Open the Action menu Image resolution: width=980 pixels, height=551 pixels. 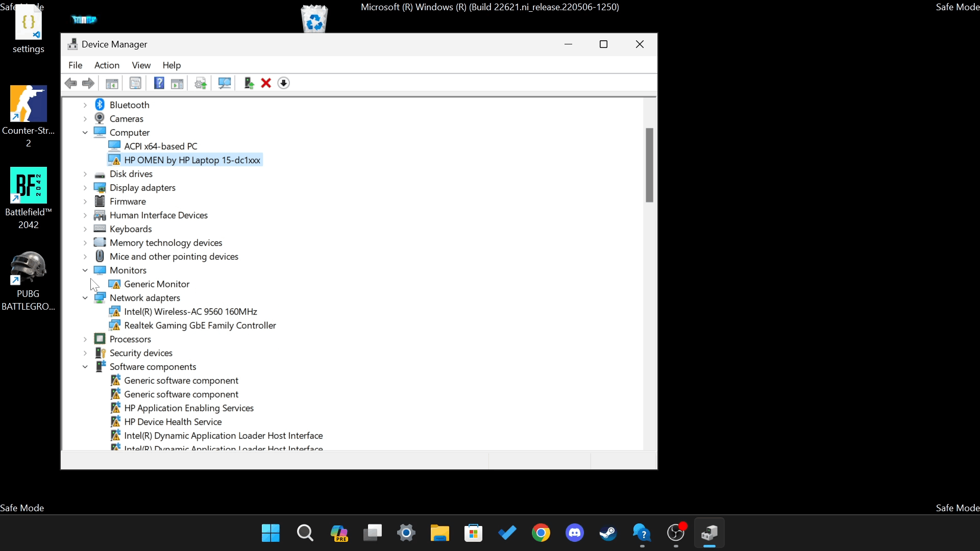click(107, 65)
